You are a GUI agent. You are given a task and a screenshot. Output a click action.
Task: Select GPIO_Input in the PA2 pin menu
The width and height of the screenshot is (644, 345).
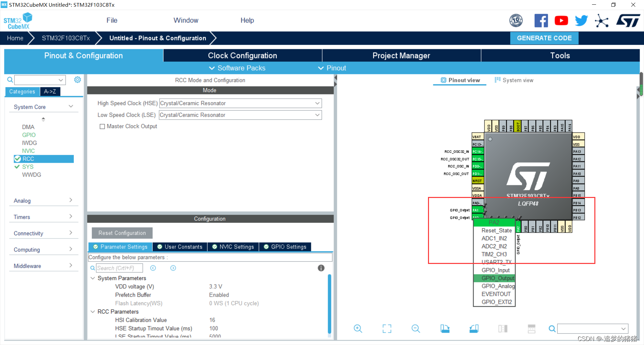(494, 270)
